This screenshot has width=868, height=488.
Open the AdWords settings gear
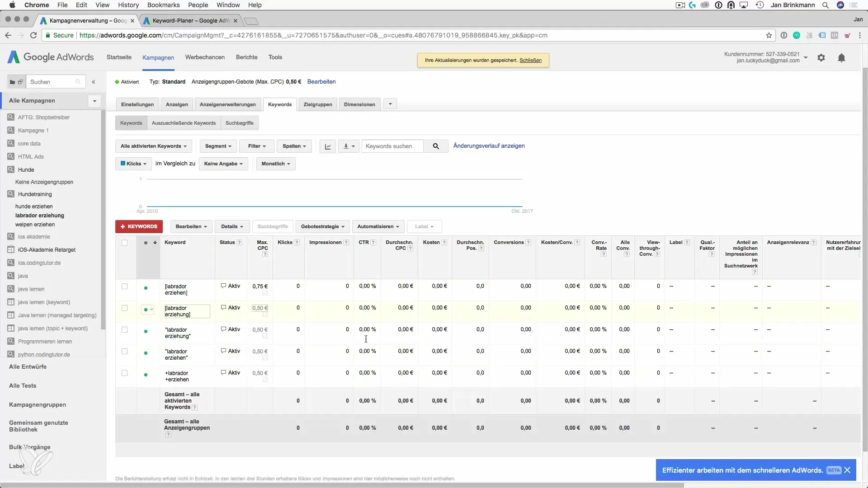821,58
